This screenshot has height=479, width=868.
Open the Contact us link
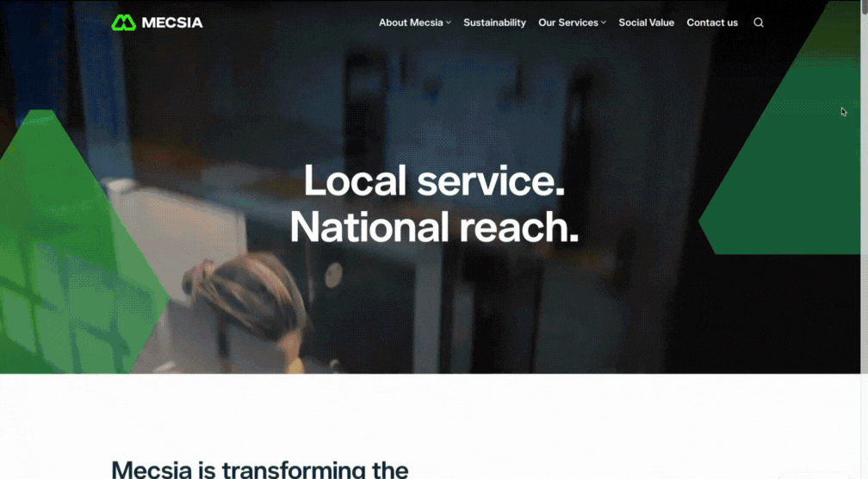712,22
